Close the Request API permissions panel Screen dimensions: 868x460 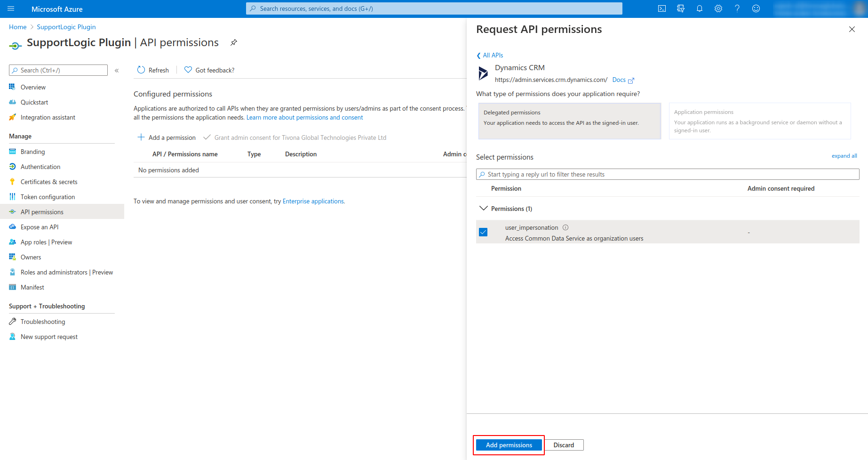[852, 29]
